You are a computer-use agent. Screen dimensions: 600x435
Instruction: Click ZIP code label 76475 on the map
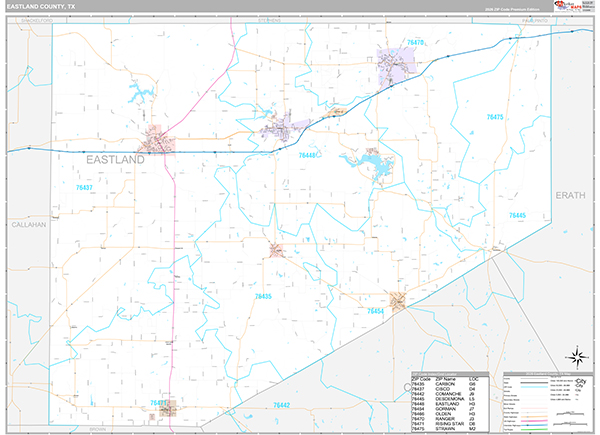coord(495,117)
